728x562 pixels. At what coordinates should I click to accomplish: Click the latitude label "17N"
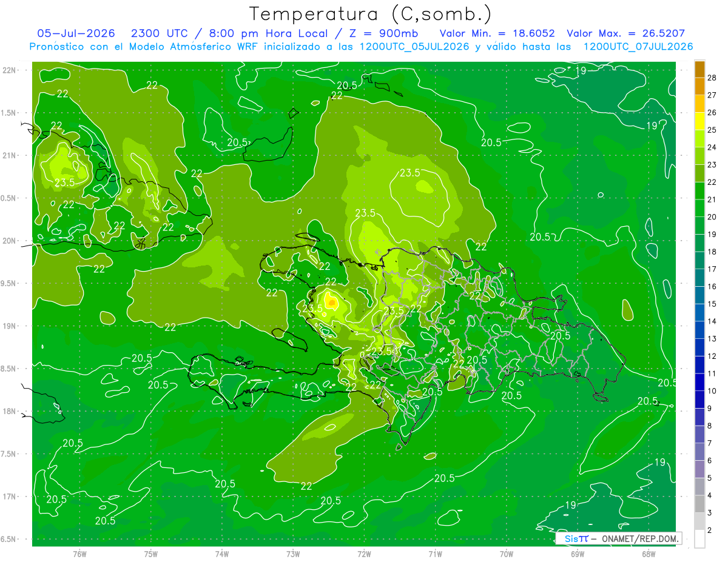click(9, 497)
